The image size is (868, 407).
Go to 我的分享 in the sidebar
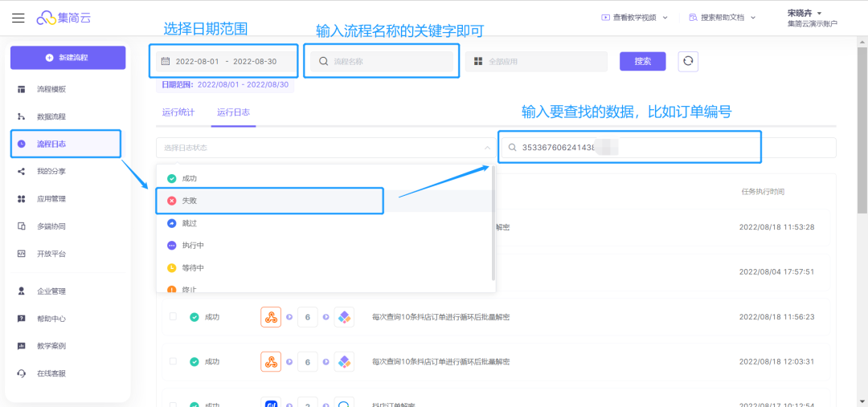[x=51, y=171]
